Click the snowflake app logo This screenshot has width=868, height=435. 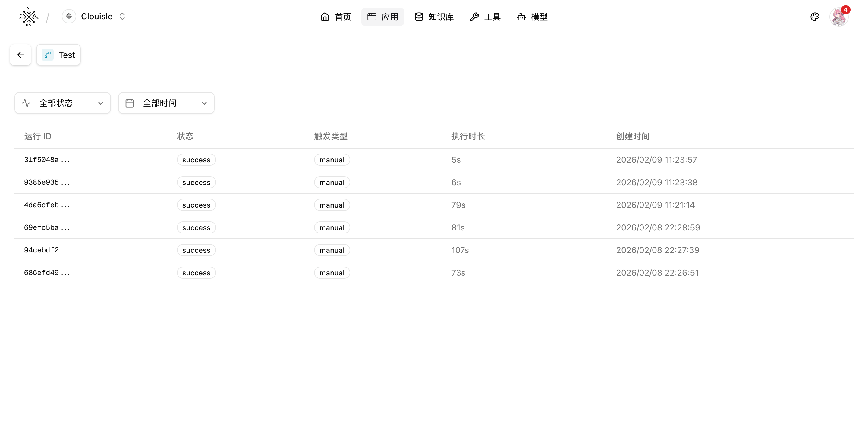[x=29, y=17]
